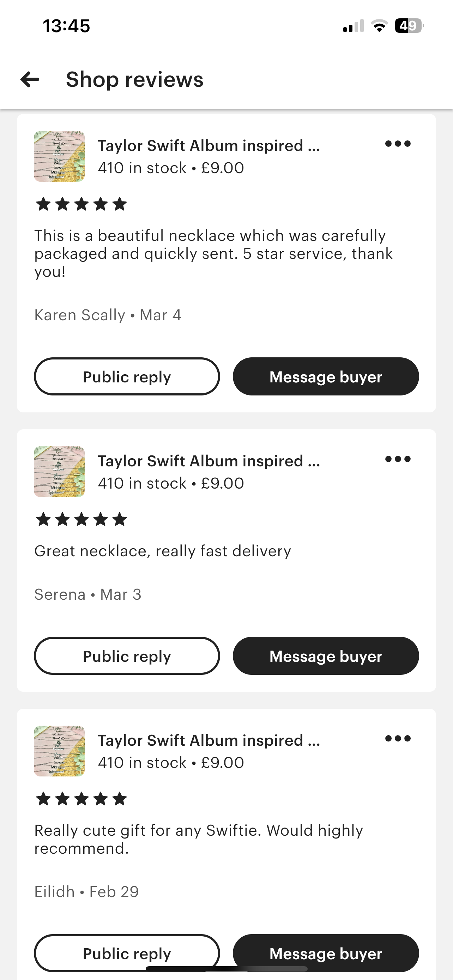Image resolution: width=453 pixels, height=980 pixels.
Task: Open the more options menu on Karen Scally's review
Action: (x=398, y=144)
